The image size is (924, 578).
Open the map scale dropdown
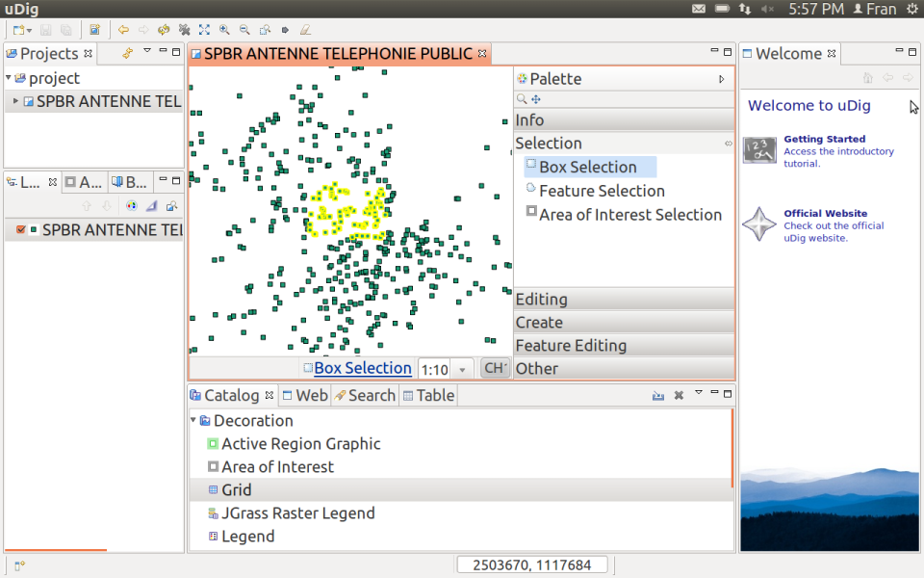[x=462, y=370]
